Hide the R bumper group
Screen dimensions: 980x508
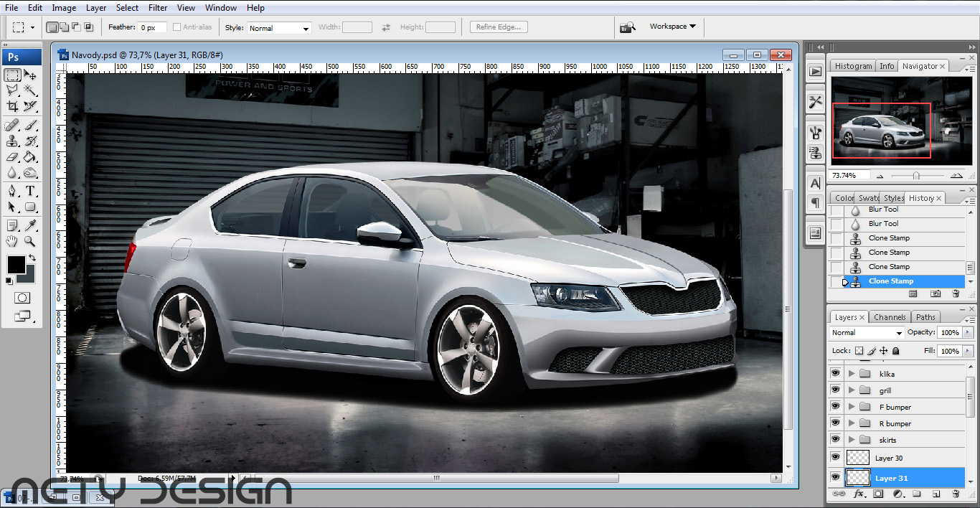click(x=835, y=423)
